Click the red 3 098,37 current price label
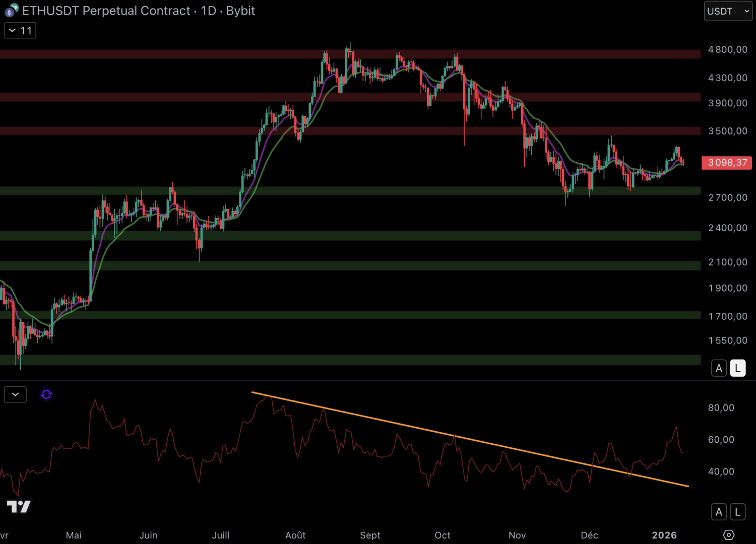Viewport: 756px width, 544px height. 727,163
